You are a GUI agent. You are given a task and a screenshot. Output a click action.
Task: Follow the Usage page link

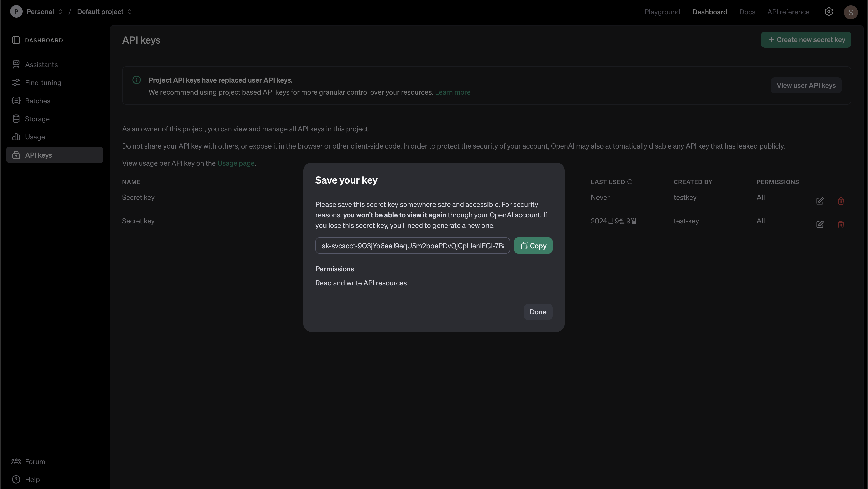236,163
